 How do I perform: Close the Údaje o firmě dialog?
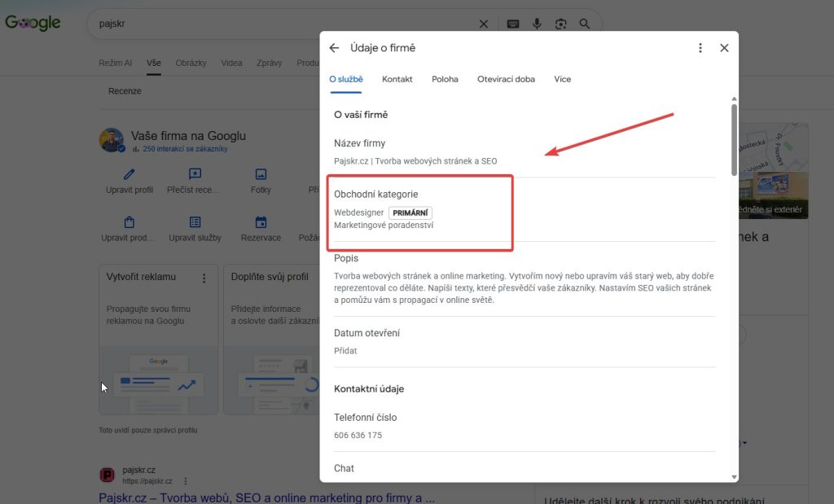coord(724,48)
